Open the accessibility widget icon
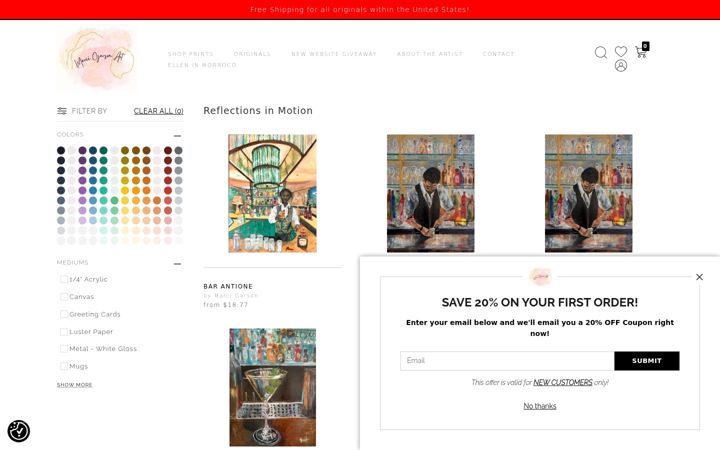The image size is (720, 450). click(18, 431)
